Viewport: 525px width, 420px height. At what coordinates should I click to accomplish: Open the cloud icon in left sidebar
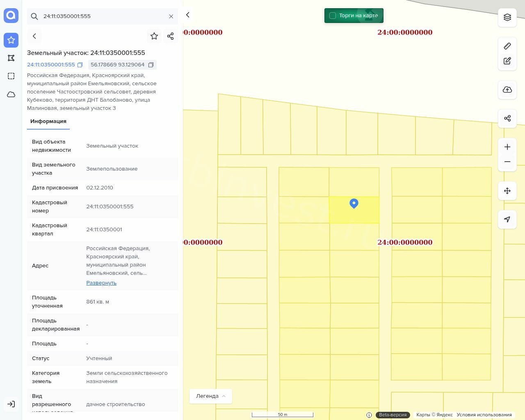tap(11, 94)
